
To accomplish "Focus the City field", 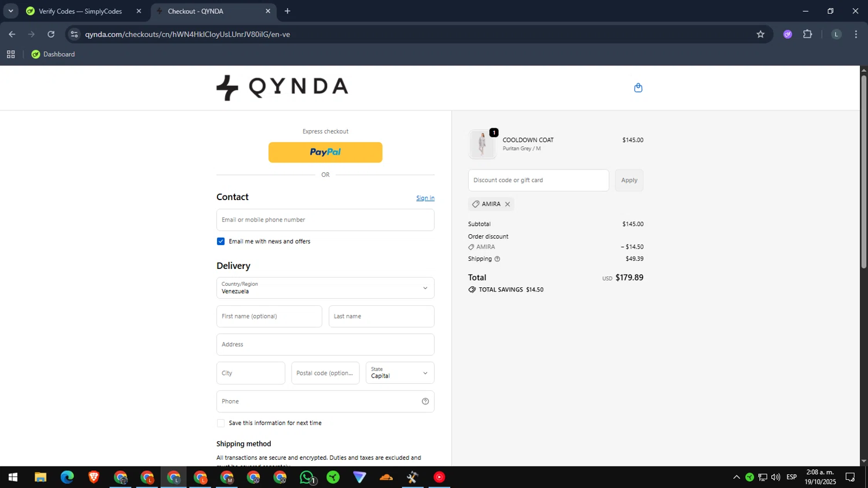I will pos(251,373).
